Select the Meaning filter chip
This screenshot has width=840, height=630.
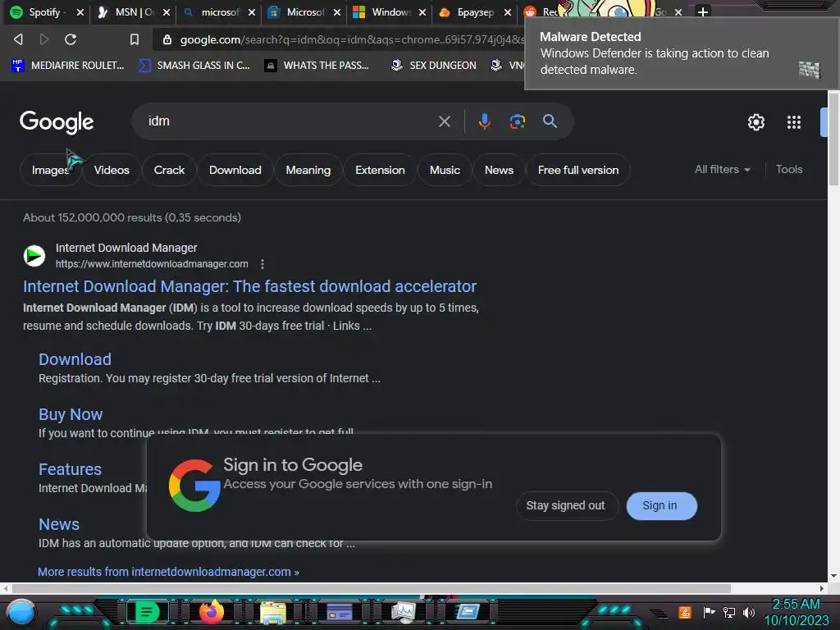click(x=308, y=170)
